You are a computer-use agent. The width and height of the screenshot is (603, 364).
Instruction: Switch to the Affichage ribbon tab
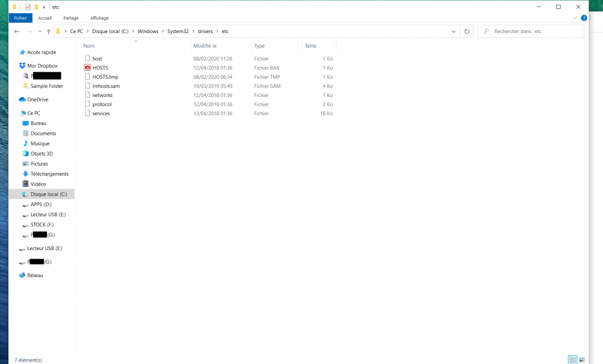point(99,17)
